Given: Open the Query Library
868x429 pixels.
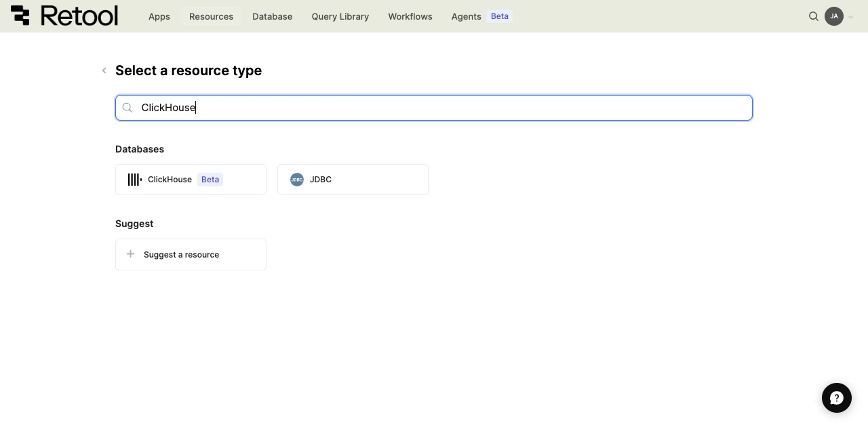Looking at the screenshot, I should click(340, 16).
